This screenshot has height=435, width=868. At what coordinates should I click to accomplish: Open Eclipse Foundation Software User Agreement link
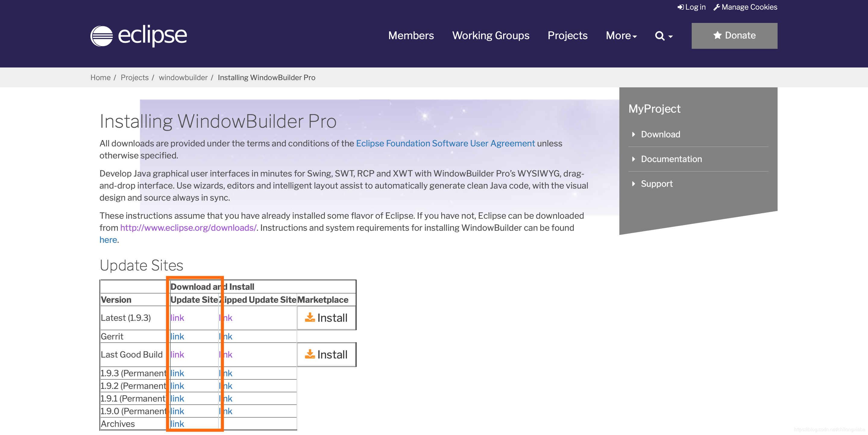[x=445, y=143]
